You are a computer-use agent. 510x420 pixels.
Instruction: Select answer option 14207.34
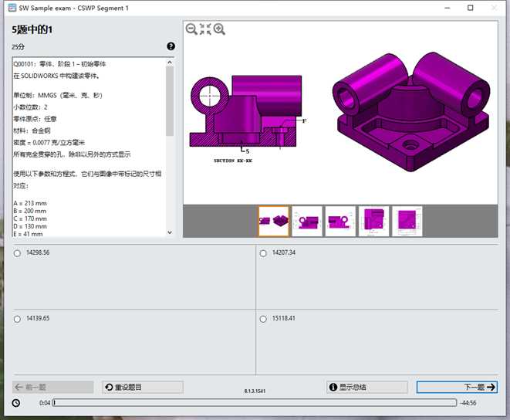(264, 253)
